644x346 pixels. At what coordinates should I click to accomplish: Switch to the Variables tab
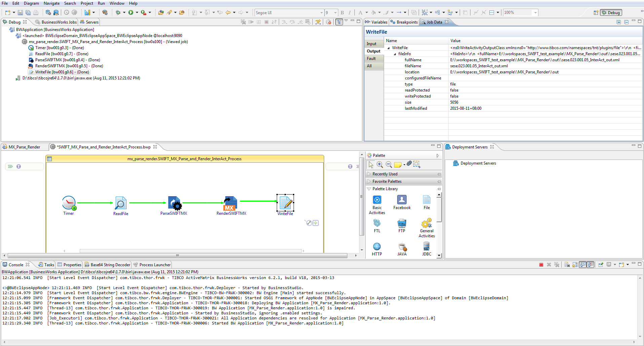click(x=376, y=22)
